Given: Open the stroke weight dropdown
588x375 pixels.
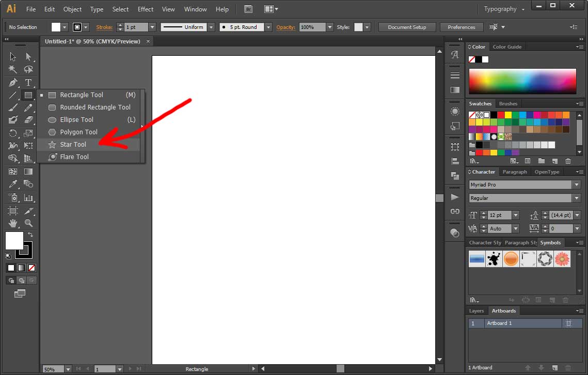Looking at the screenshot, I should click(x=152, y=27).
